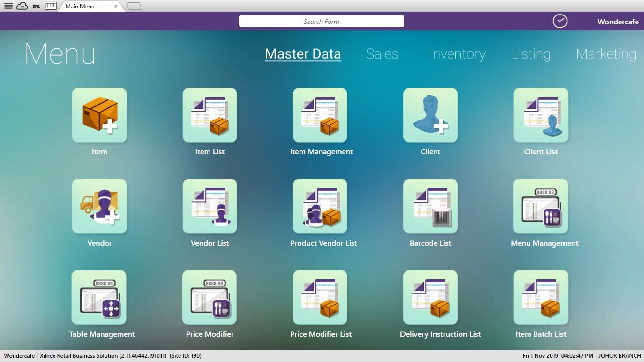Open the Vendor List icon
This screenshot has width=644, height=362.
210,207
